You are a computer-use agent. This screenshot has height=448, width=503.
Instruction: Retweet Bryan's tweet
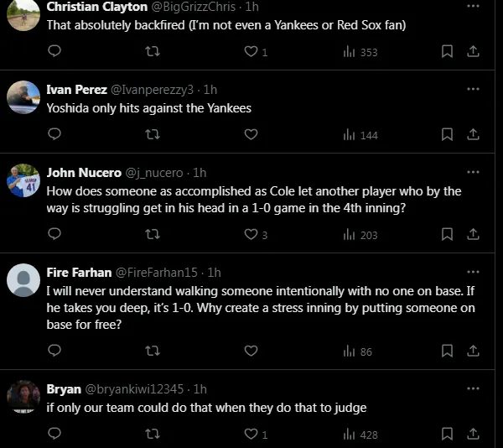(x=152, y=434)
